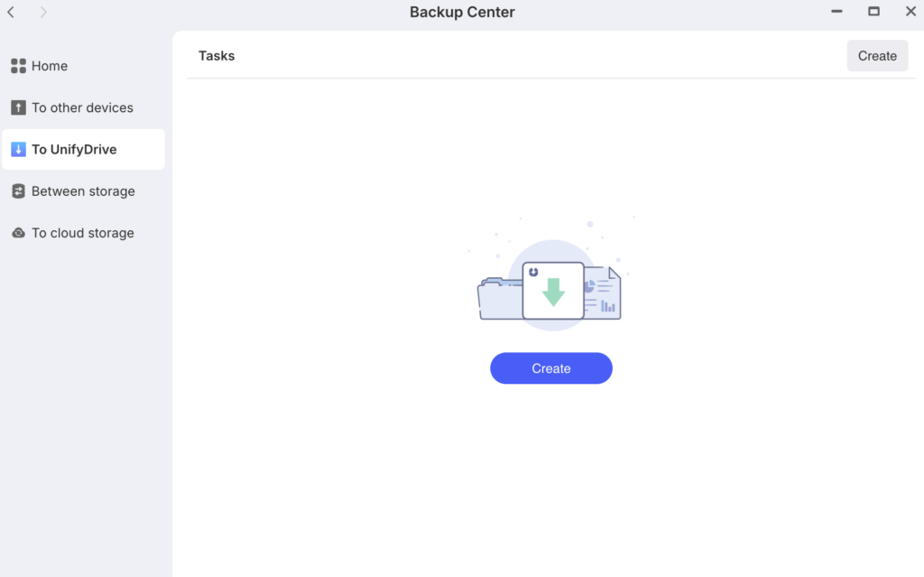The height and width of the screenshot is (577, 924).
Task: Select To other devices in sidebar
Action: point(84,107)
